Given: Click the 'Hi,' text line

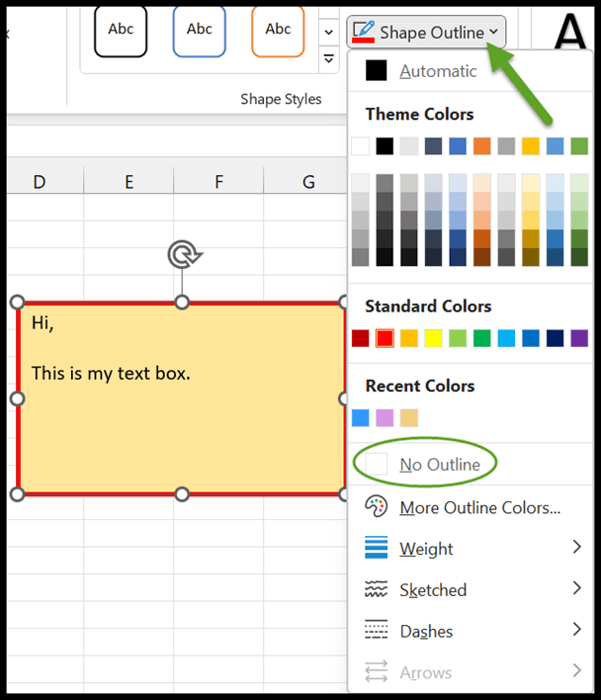Looking at the screenshot, I should click(43, 322).
